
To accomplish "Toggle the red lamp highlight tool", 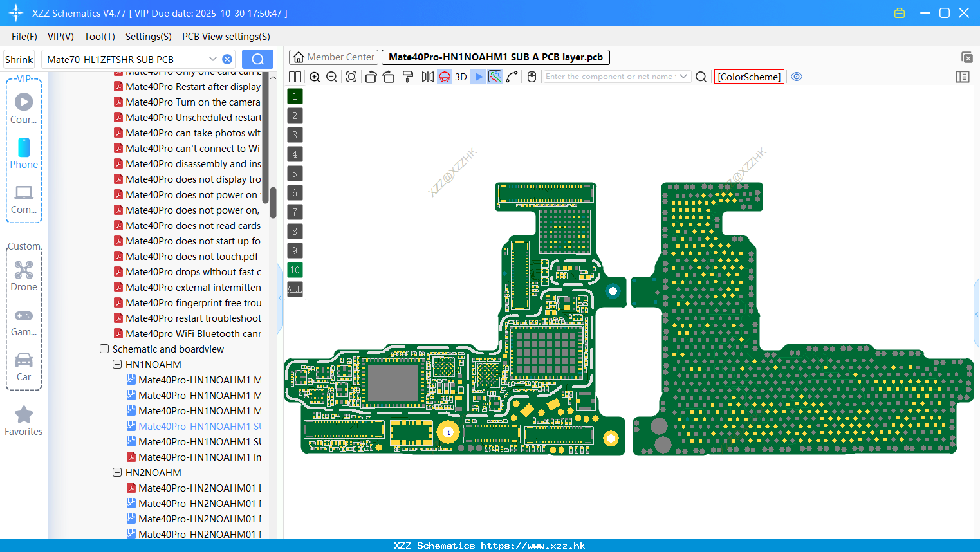I will click(444, 77).
